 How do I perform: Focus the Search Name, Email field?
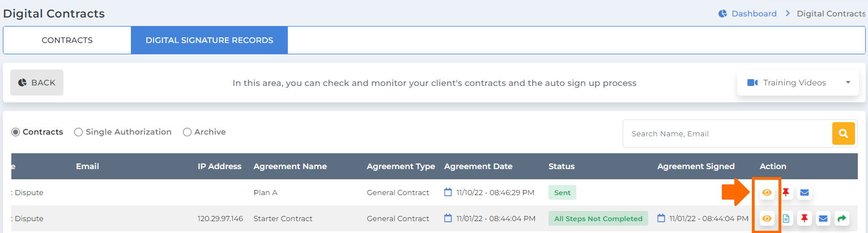pyautogui.click(x=727, y=133)
